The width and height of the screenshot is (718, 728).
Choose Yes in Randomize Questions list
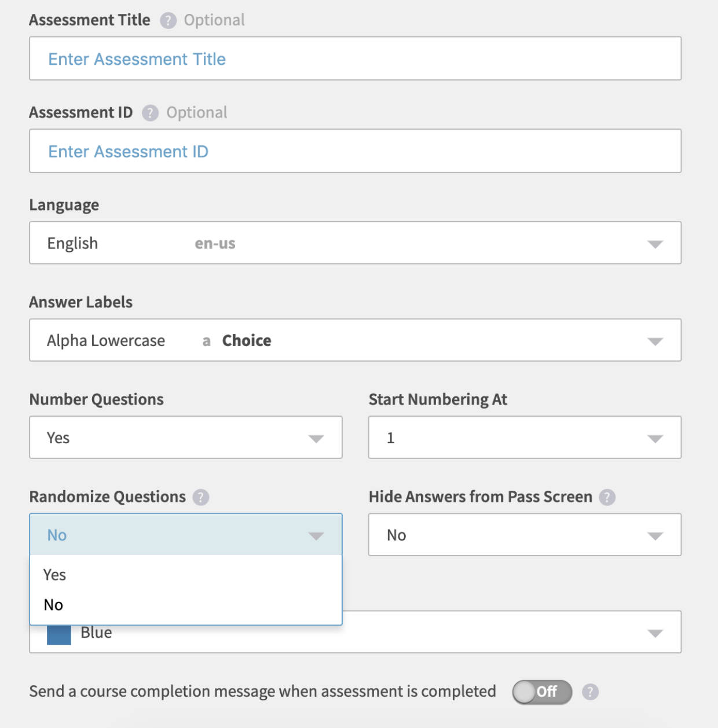pos(186,575)
